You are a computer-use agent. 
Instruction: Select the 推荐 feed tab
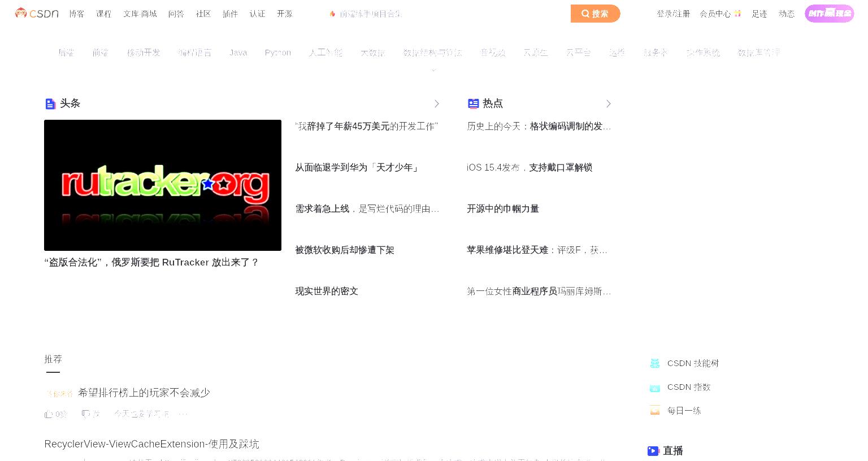(53, 359)
